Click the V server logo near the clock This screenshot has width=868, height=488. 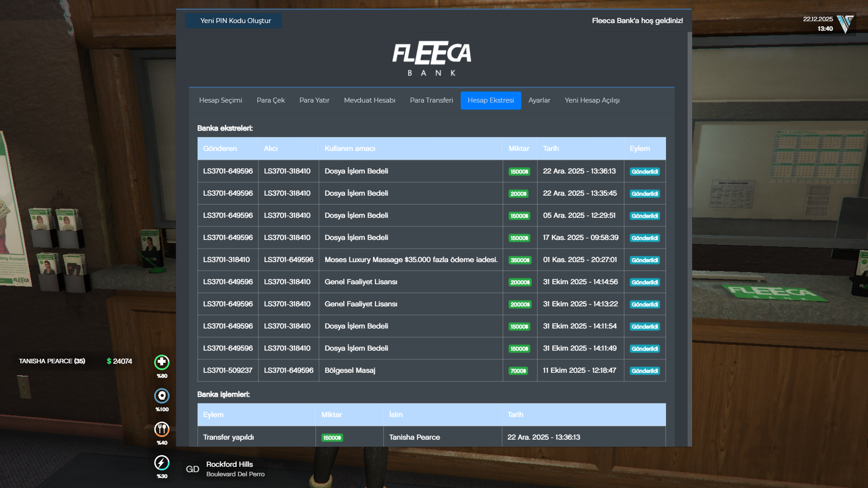(x=845, y=24)
